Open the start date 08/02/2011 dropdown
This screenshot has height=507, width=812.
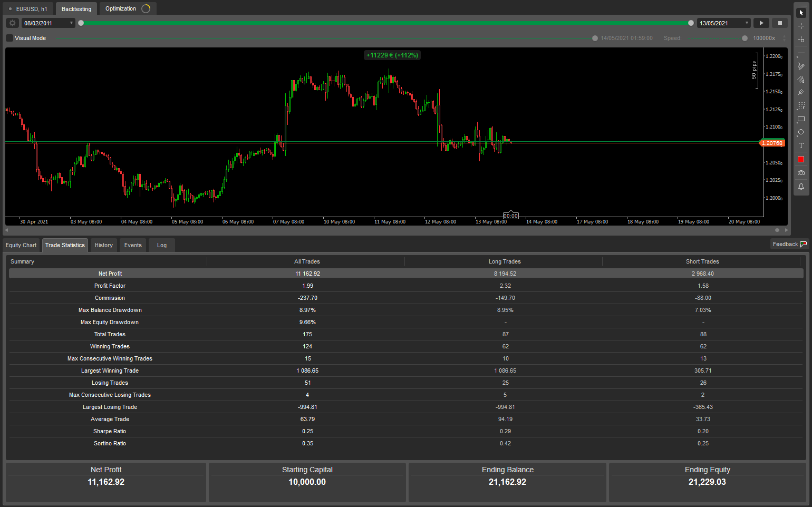(x=47, y=23)
